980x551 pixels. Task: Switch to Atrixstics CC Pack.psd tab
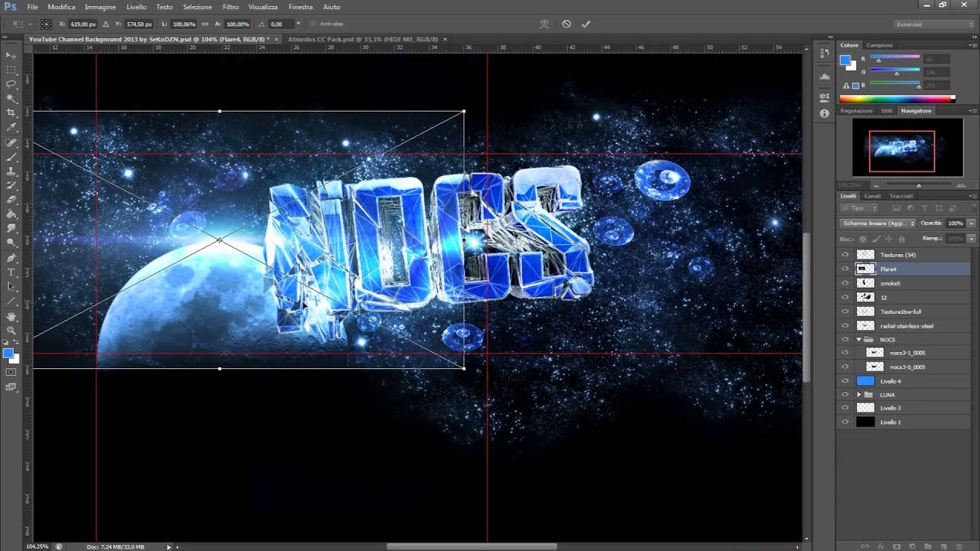point(363,38)
